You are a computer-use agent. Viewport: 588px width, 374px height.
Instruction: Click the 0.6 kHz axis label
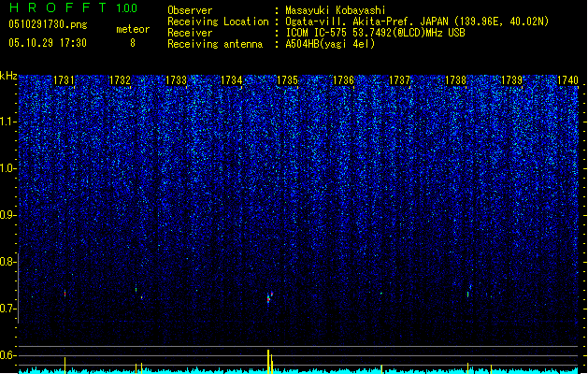7,355
